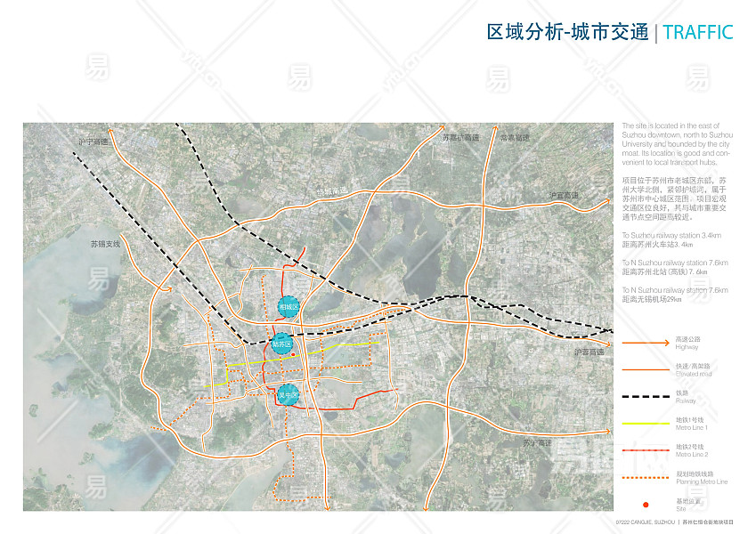This screenshot has height=534, width=756.
Task: Click the Chinese project name in footer
Action: [x=708, y=522]
